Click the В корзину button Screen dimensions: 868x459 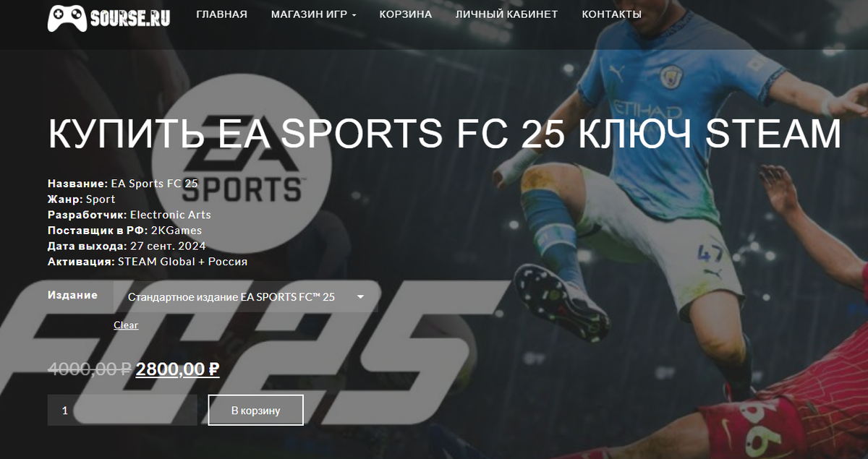pyautogui.click(x=255, y=411)
